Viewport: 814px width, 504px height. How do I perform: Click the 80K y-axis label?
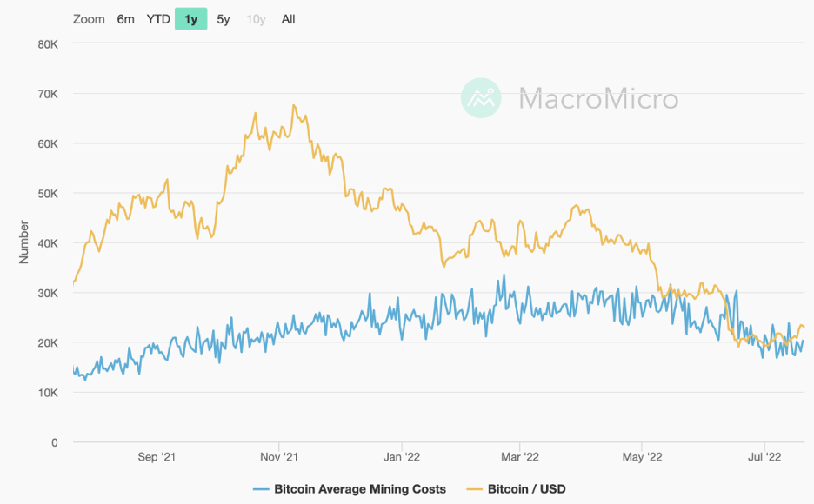pos(48,44)
